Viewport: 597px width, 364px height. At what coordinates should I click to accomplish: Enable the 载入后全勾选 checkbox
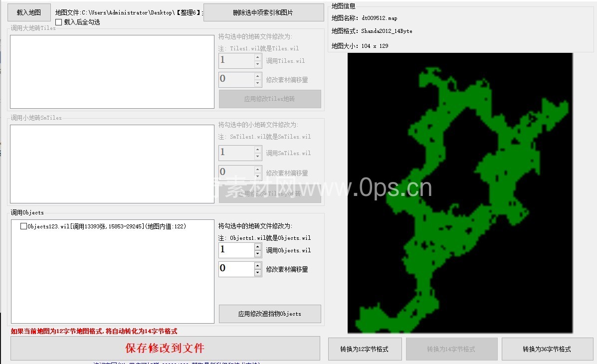[59, 22]
